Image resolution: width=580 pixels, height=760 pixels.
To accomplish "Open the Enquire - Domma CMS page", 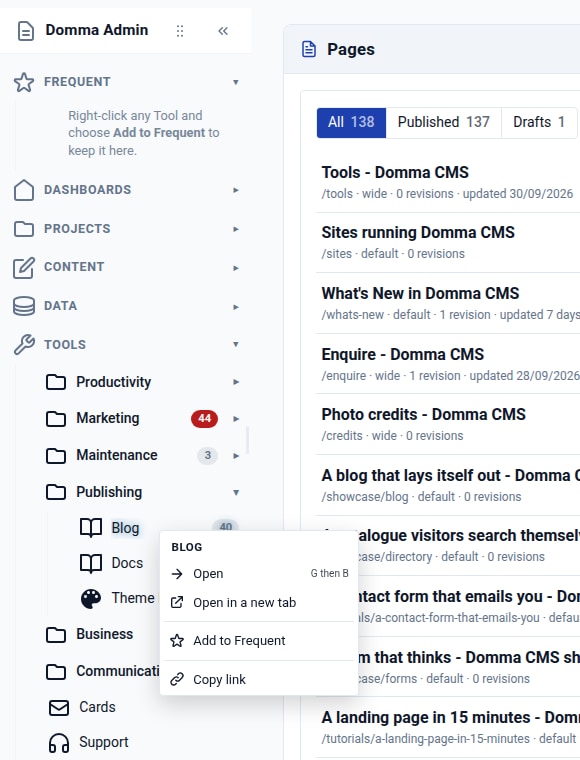I will point(403,355).
